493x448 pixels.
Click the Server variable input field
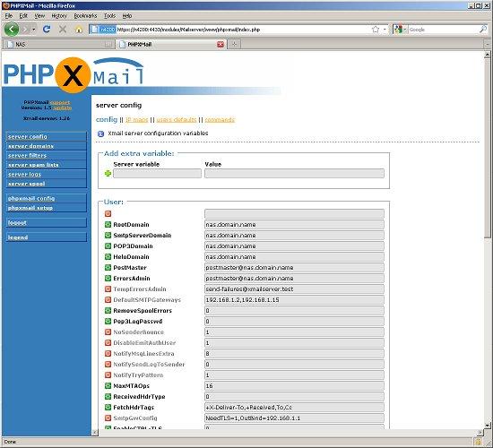point(157,174)
